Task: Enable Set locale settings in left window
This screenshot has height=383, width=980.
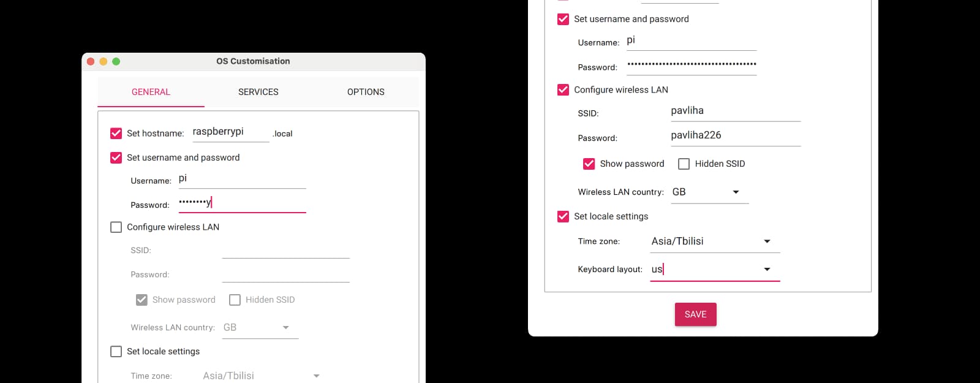Action: click(116, 351)
